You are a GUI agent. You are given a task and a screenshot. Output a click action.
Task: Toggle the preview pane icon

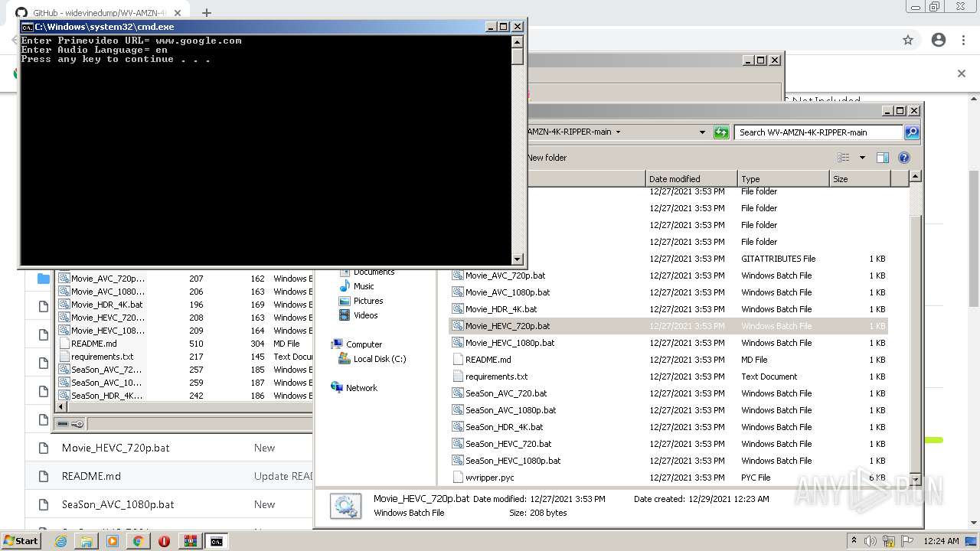[x=882, y=158]
